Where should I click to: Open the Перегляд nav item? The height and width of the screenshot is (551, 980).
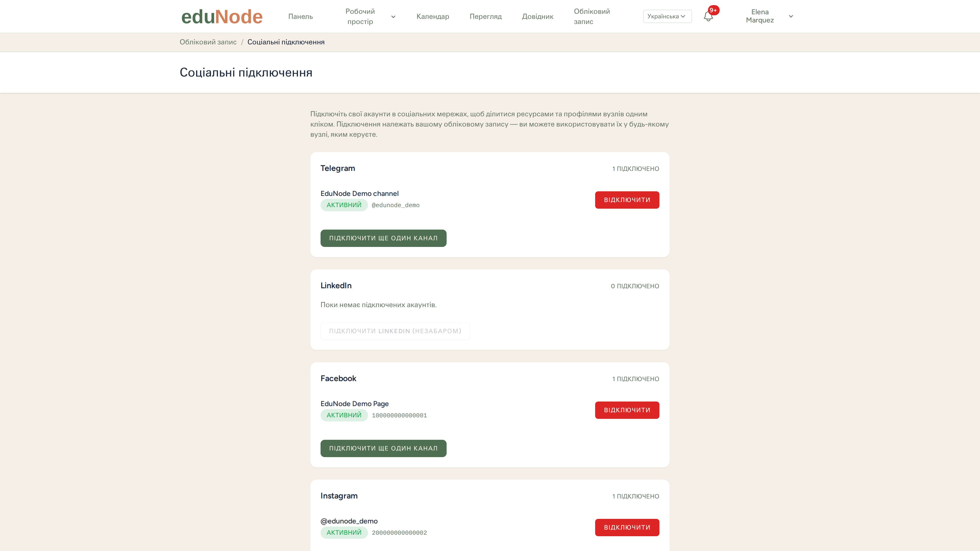point(485,16)
